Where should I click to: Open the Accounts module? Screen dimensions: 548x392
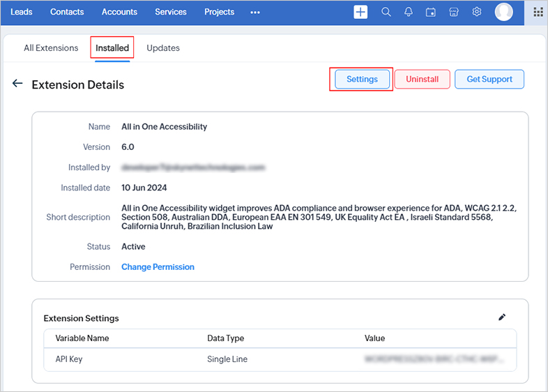click(119, 12)
